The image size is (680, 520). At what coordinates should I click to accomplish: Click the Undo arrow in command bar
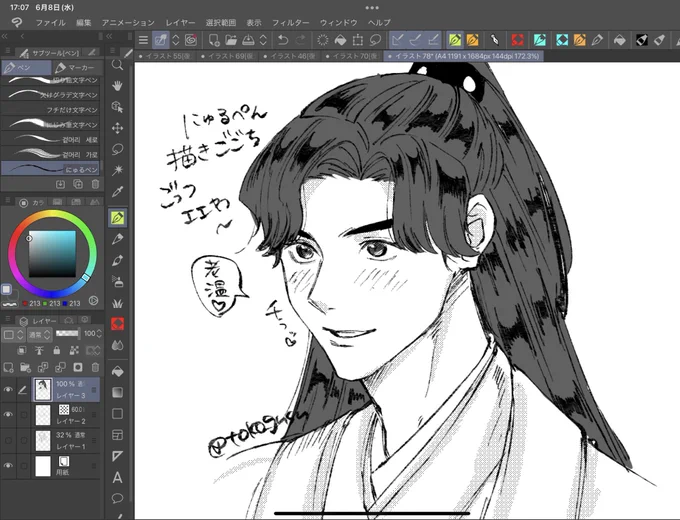tap(283, 40)
